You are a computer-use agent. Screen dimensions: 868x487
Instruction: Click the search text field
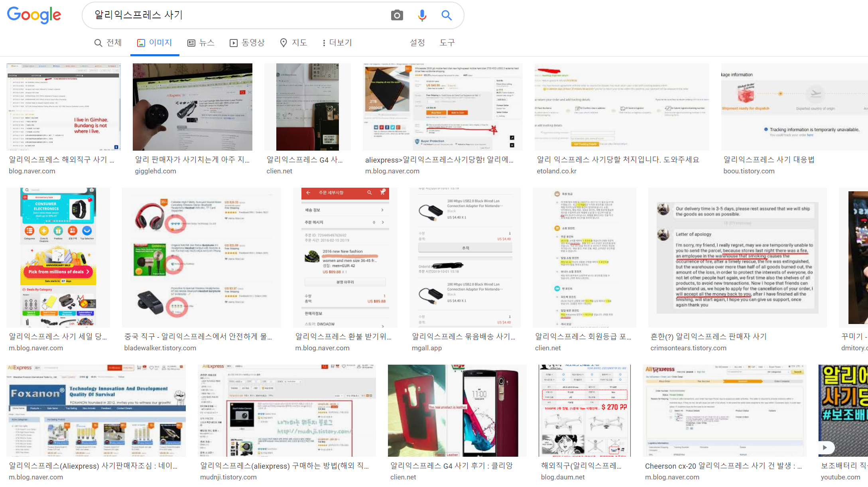coord(239,15)
